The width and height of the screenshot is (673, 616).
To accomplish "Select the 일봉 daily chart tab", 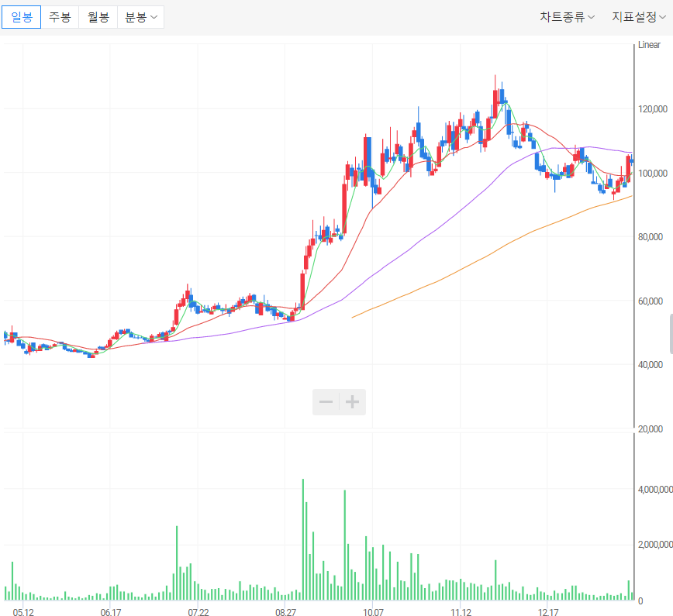I will tap(22, 17).
